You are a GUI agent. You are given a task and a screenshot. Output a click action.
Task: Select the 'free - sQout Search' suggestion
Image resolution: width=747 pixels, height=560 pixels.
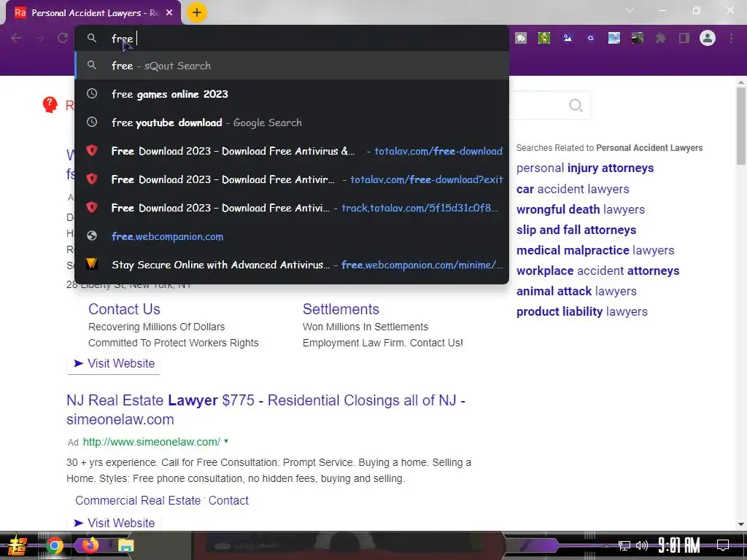coord(292,66)
